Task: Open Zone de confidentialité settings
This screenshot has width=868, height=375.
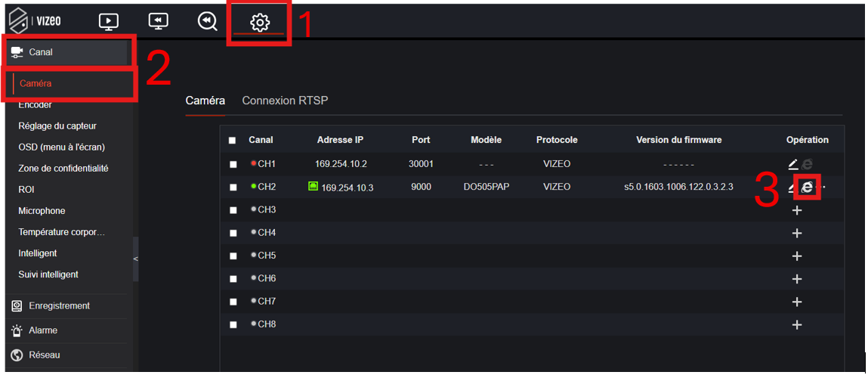Action: [x=63, y=169]
